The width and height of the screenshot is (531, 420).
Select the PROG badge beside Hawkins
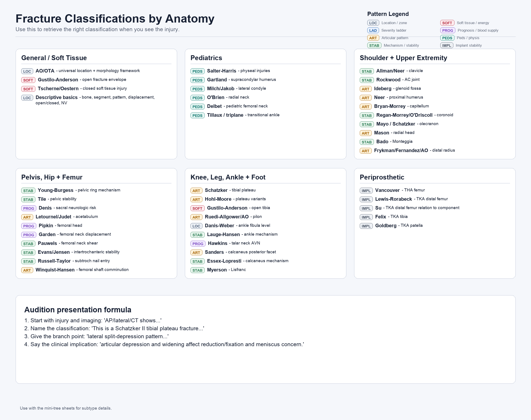198,243
